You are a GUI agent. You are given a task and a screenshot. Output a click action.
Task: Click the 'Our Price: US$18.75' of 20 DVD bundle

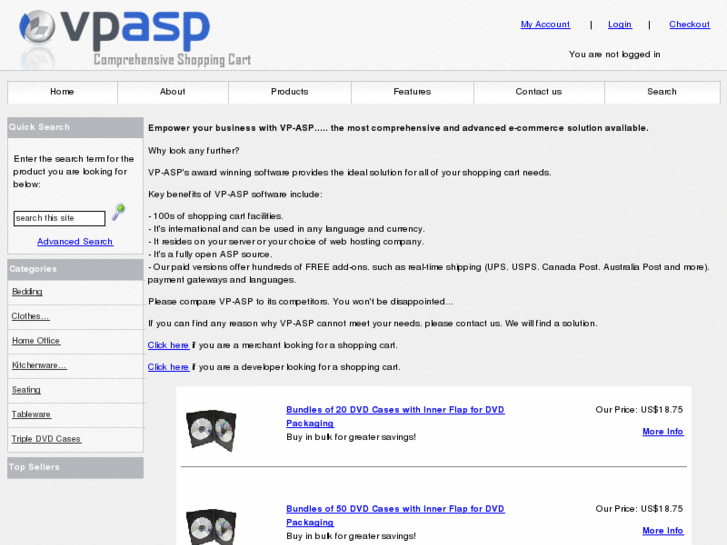[639, 410]
